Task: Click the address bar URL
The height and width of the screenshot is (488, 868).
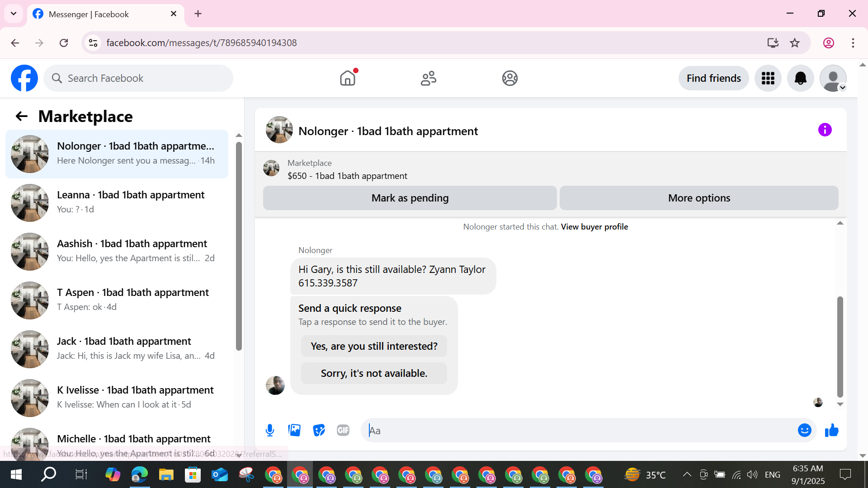Action: [202, 43]
